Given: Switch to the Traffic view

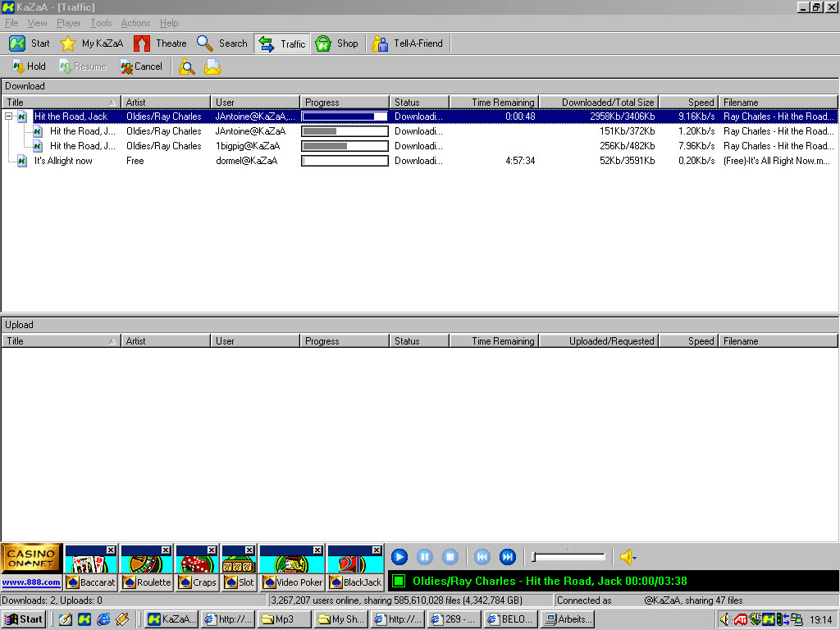Looking at the screenshot, I should coord(282,44).
